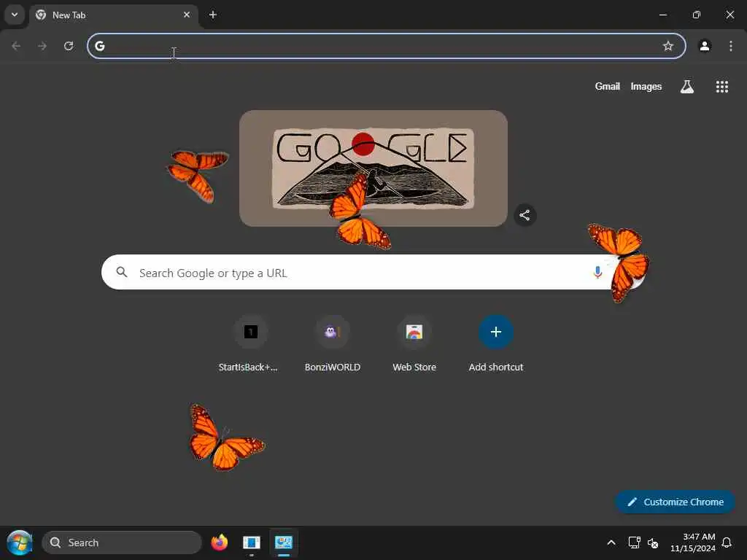Open the network status tray icon
The image size is (747, 560).
(x=634, y=542)
